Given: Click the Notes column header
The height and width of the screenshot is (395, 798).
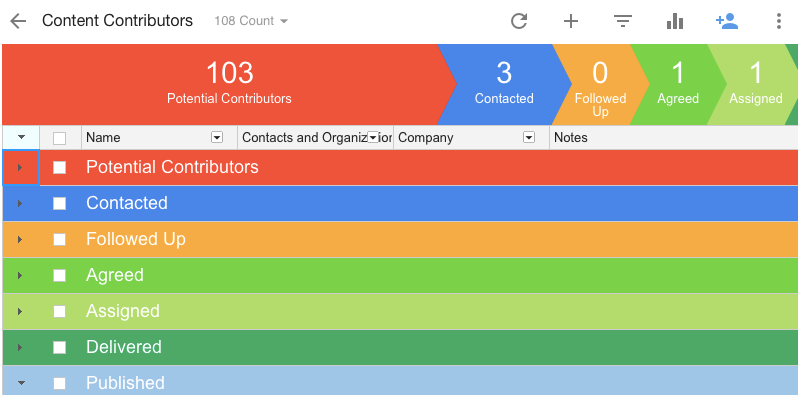Looking at the screenshot, I should click(x=673, y=137).
